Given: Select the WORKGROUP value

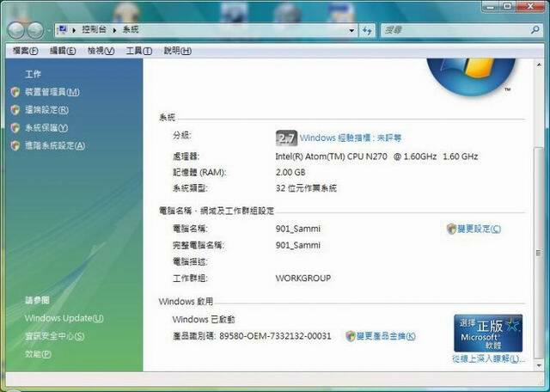Looking at the screenshot, I should pos(303,279).
